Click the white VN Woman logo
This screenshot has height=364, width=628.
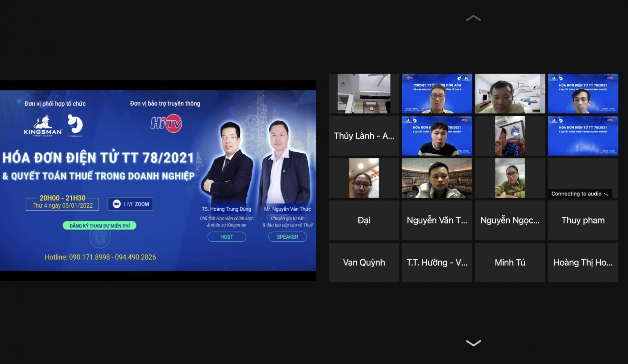[x=75, y=125]
